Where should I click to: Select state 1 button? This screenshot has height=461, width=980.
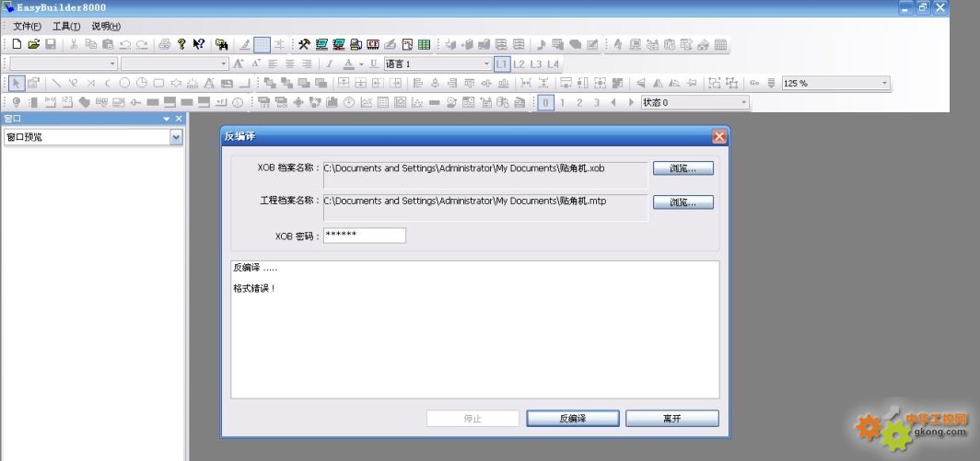click(x=563, y=102)
